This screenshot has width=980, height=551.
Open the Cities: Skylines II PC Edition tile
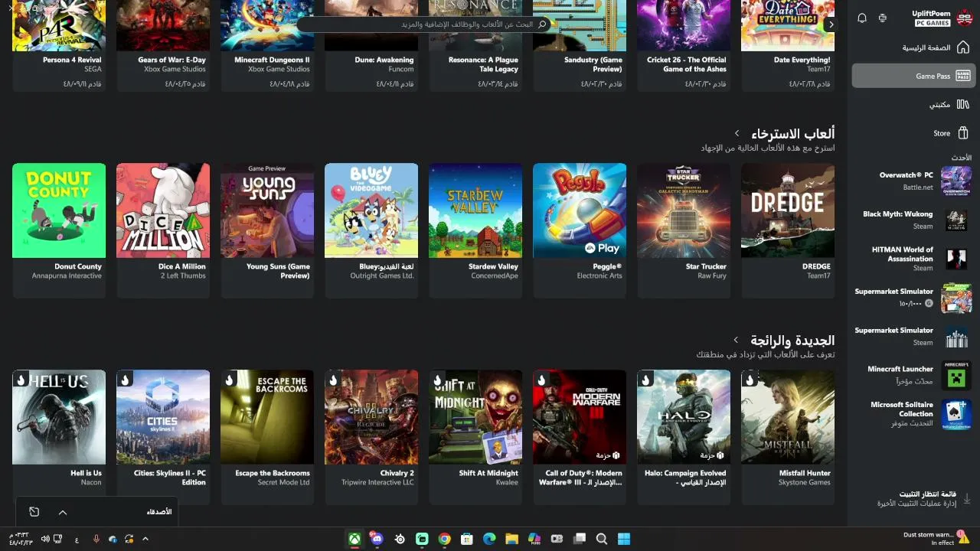163,437
